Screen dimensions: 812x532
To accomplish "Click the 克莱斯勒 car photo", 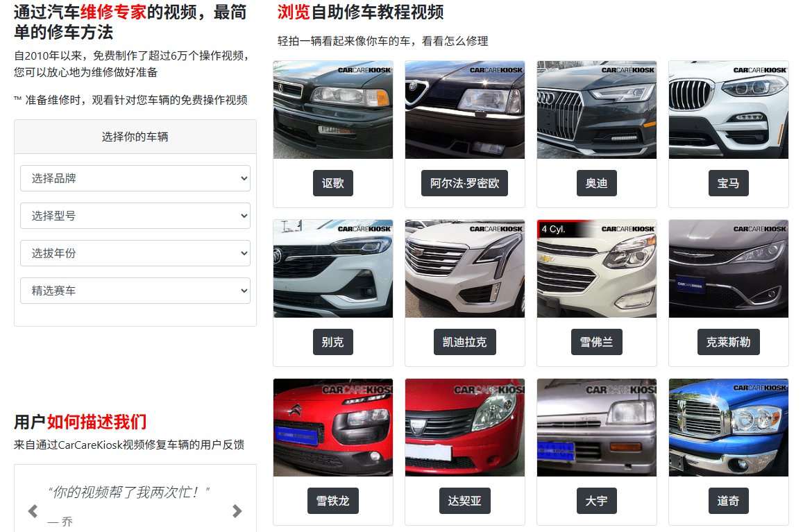I will tap(729, 268).
